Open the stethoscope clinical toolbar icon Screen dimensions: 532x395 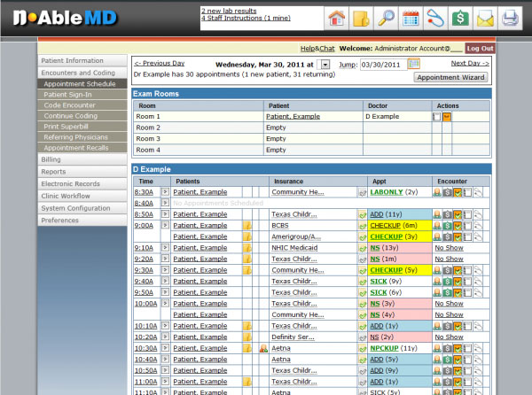[x=435, y=18]
